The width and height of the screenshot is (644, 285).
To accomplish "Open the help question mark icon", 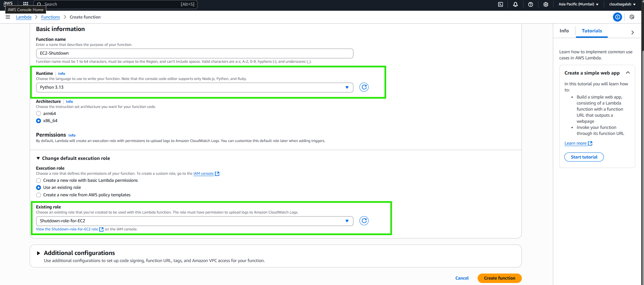I will [531, 4].
